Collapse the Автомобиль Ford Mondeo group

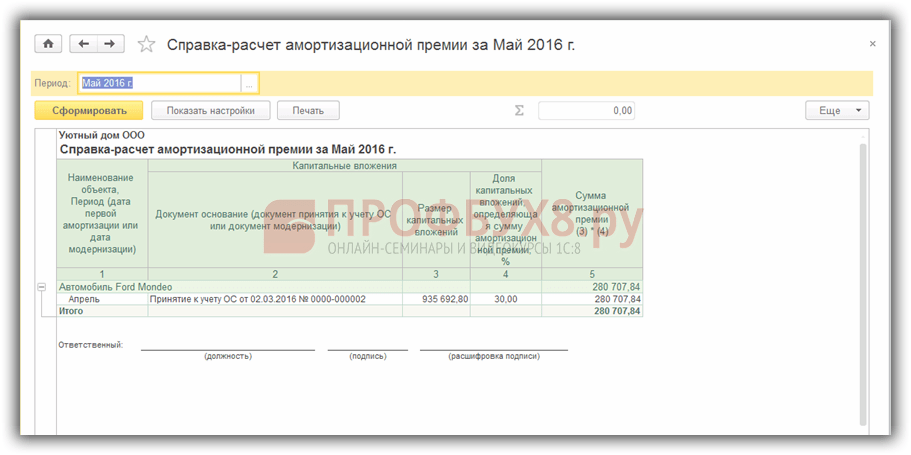tap(41, 287)
